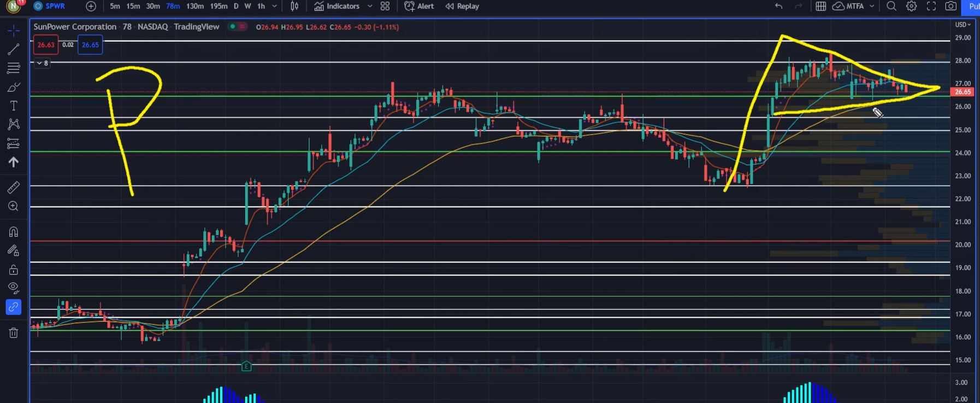Viewport: 980px width, 403px height.
Task: Open quick search magnifier
Action: [892, 6]
